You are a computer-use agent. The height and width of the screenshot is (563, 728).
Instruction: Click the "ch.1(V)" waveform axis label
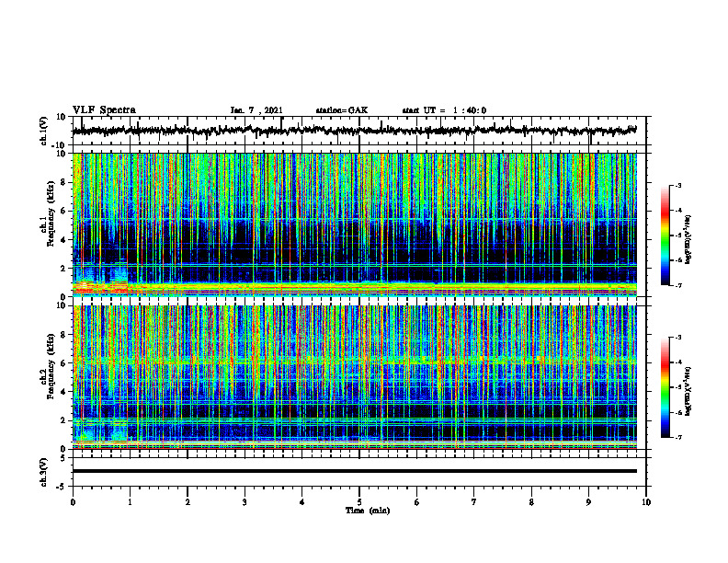pos(44,131)
